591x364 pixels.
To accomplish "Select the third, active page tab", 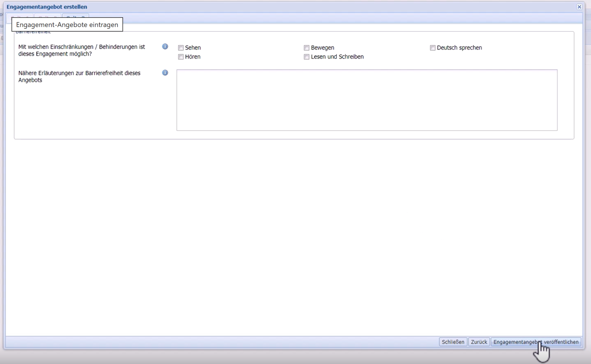I will [75, 16].
